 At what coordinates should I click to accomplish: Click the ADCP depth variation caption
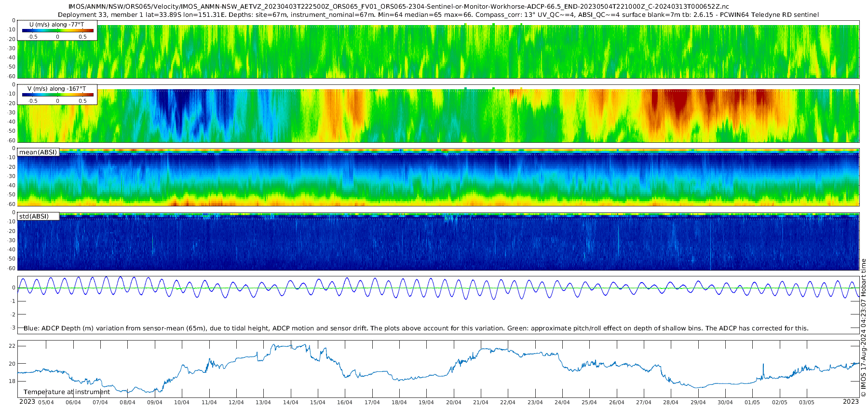[416, 328]
